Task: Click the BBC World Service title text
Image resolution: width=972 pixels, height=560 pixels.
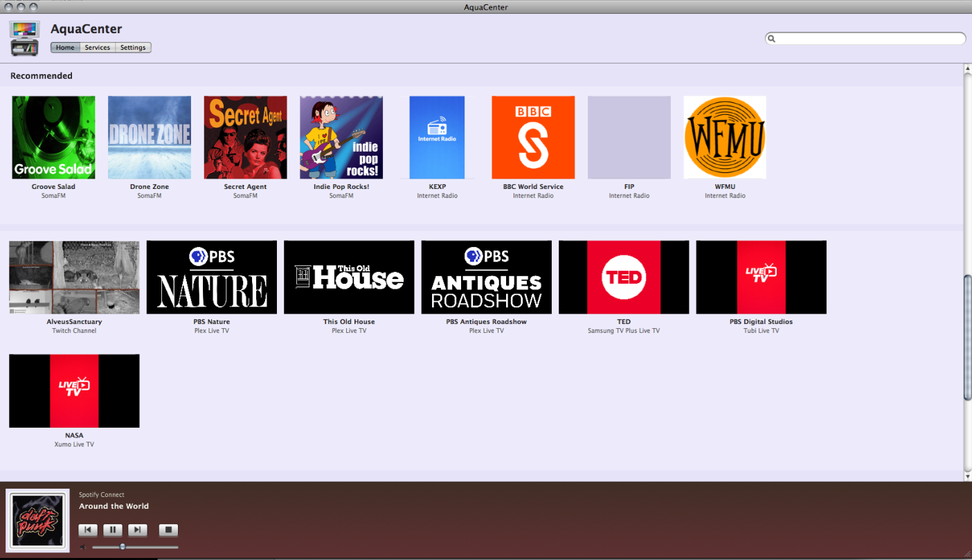Action: tap(533, 187)
